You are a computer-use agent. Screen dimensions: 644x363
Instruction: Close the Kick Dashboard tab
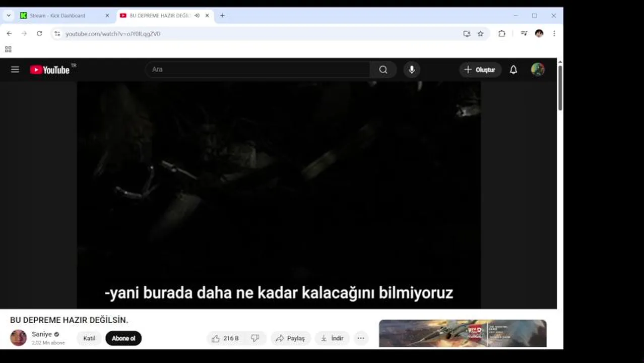click(x=107, y=16)
